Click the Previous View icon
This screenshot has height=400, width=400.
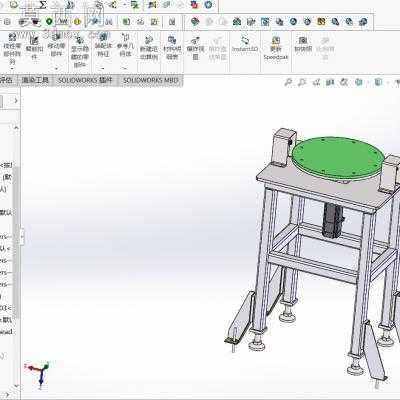pyautogui.click(x=316, y=82)
